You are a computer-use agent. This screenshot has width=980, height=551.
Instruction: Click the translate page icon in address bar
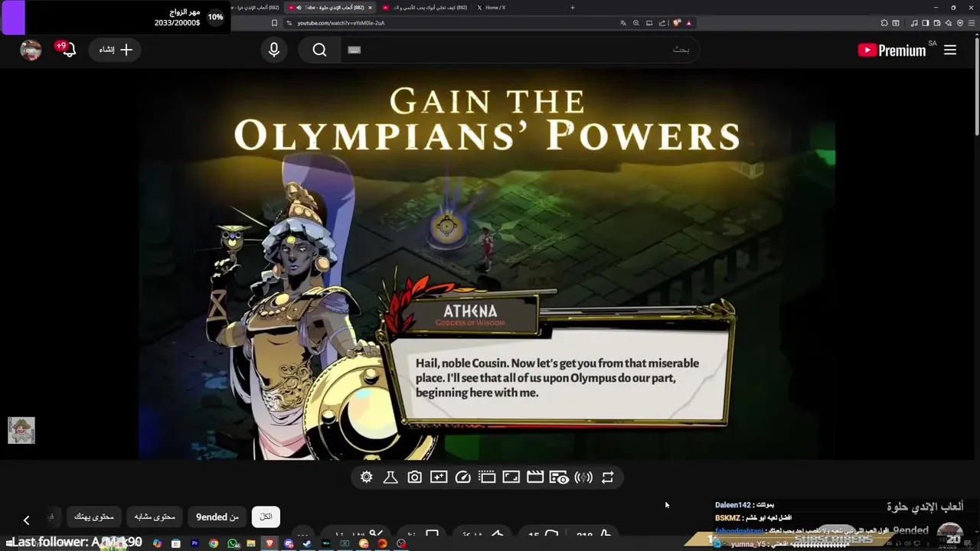click(623, 23)
